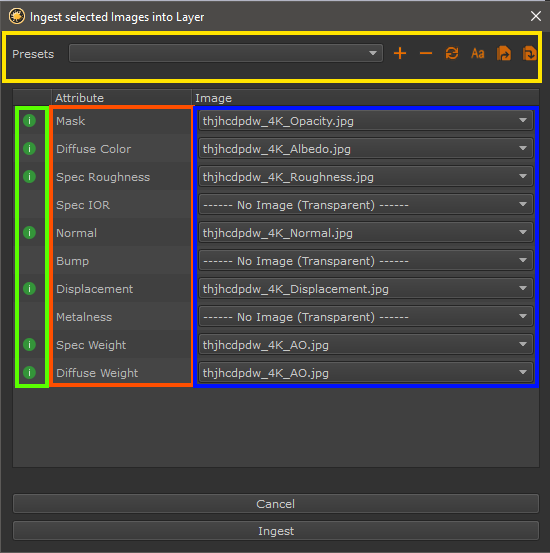This screenshot has width=550, height=553.
Task: Click the minus remove preset icon
Action: [426, 54]
